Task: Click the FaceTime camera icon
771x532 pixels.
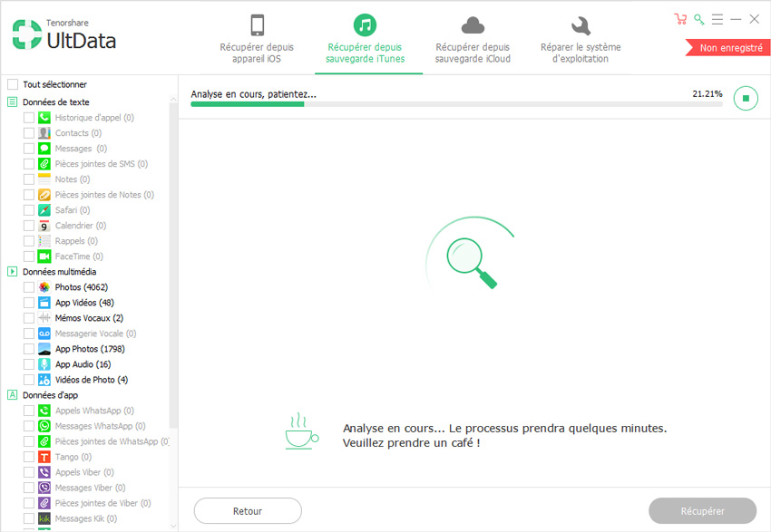Action: (x=44, y=256)
